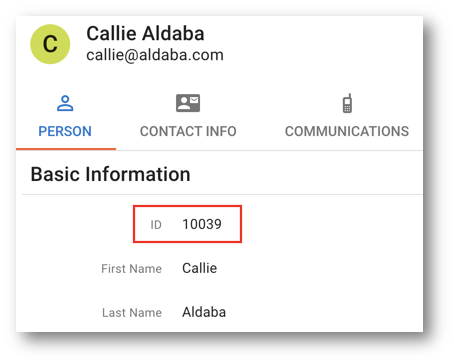The image size is (454, 363).
Task: Click the orange underline beneath PERSON tab
Action: pyautogui.click(x=66, y=149)
